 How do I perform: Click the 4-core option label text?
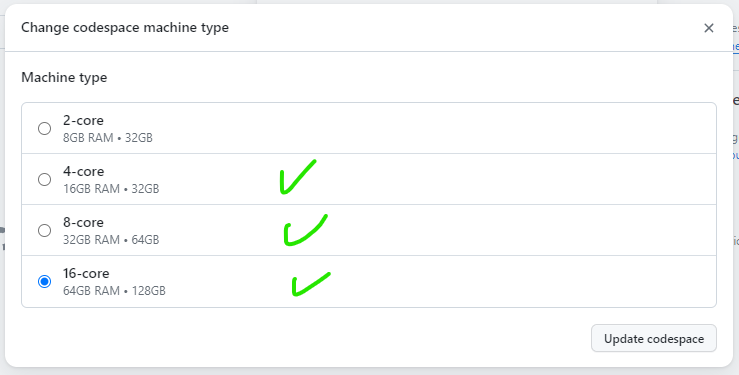83,171
